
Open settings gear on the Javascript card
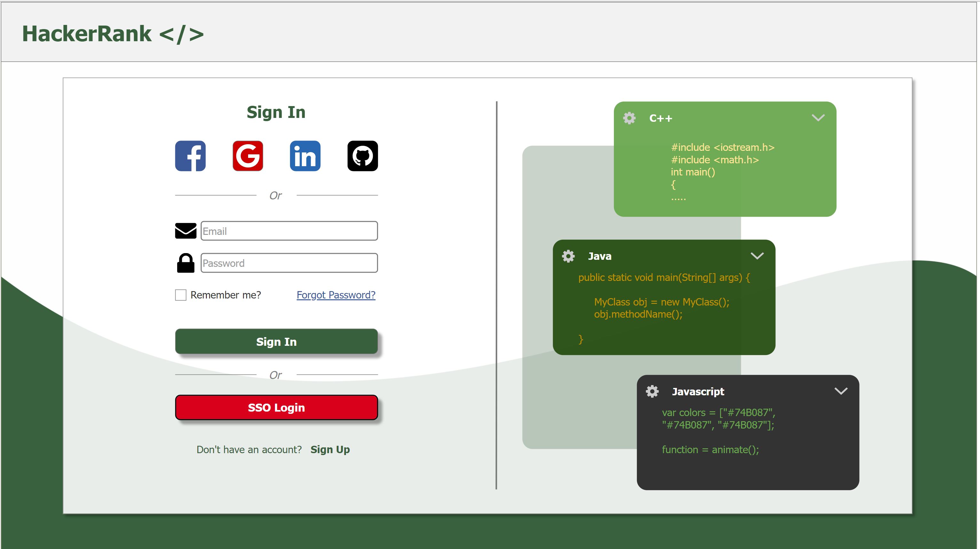tap(652, 391)
